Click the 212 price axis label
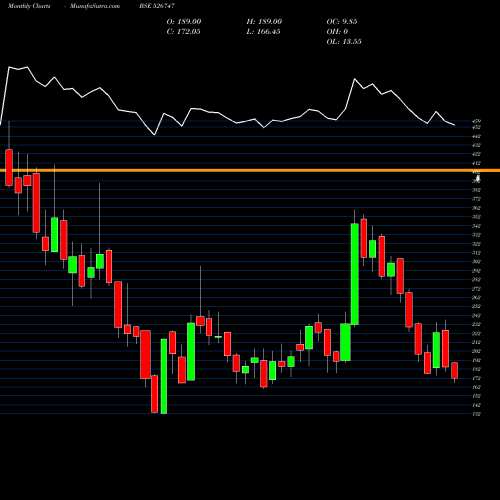The width and height of the screenshot is (500, 500). tap(476, 342)
